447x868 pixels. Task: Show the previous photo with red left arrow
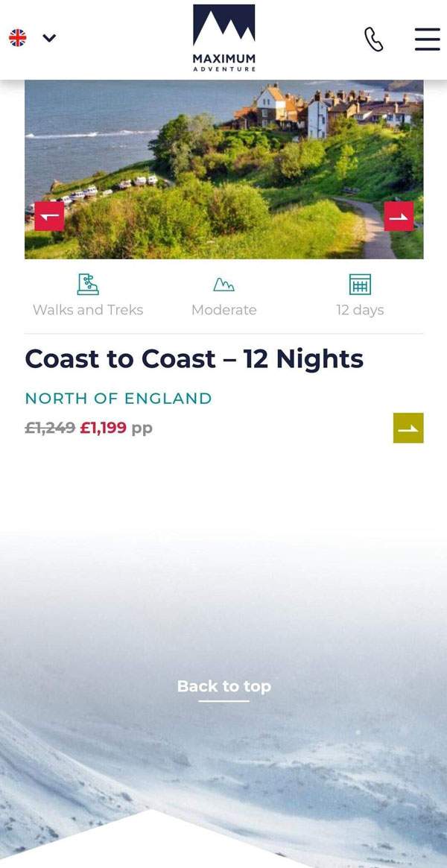tap(49, 216)
